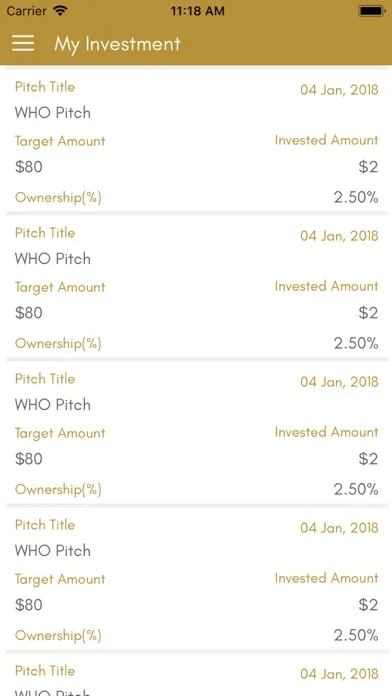
Task: Tap 2.50% ownership in the first card
Action: tap(356, 198)
